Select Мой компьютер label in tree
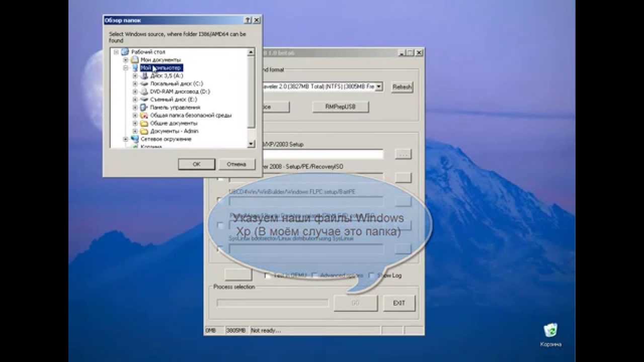 [x=160, y=68]
